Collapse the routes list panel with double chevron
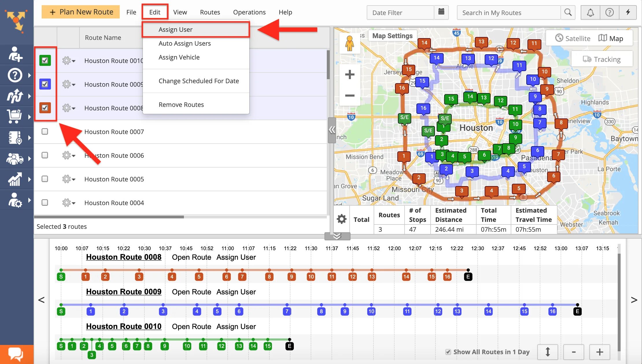 coord(332,130)
